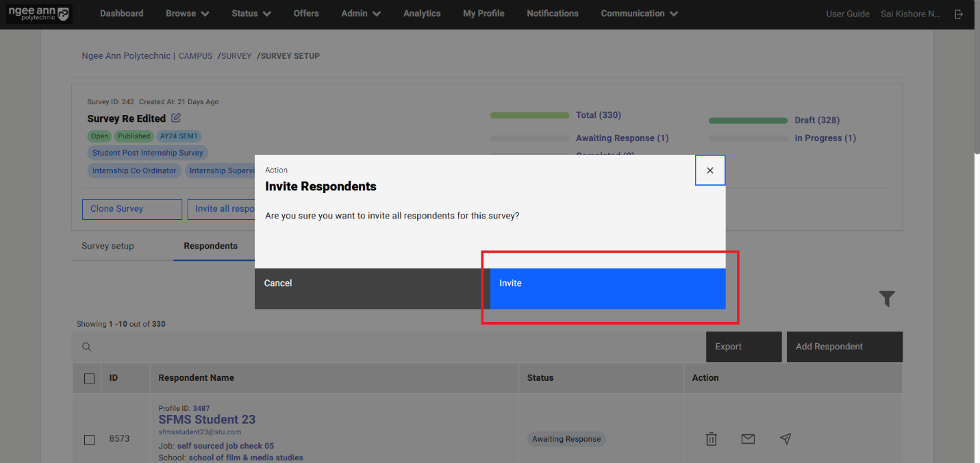Click the Ngee Ann Polytechnic logo

click(x=38, y=14)
